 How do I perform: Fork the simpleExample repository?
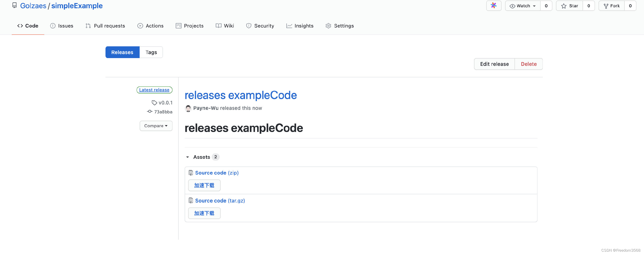click(612, 6)
